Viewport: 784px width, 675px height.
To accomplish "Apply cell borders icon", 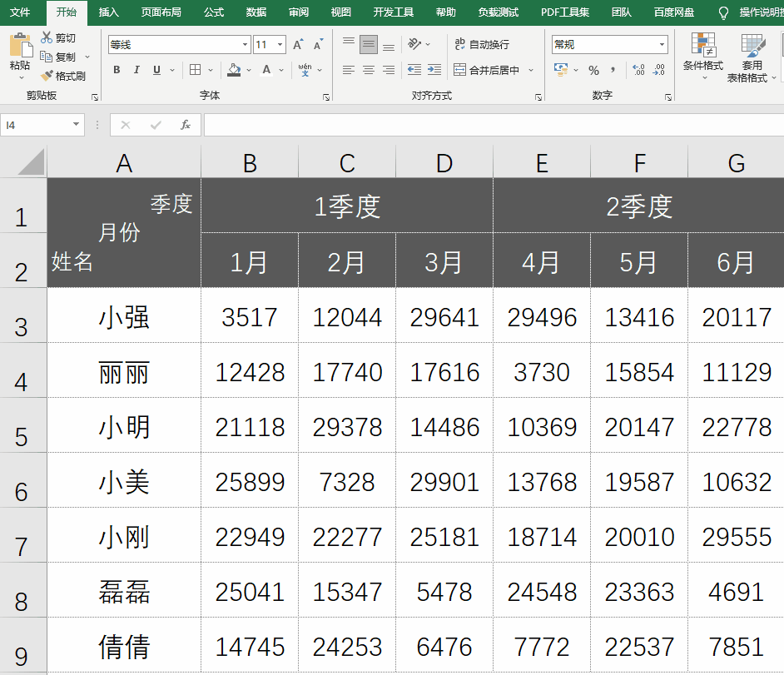I will coord(196,70).
